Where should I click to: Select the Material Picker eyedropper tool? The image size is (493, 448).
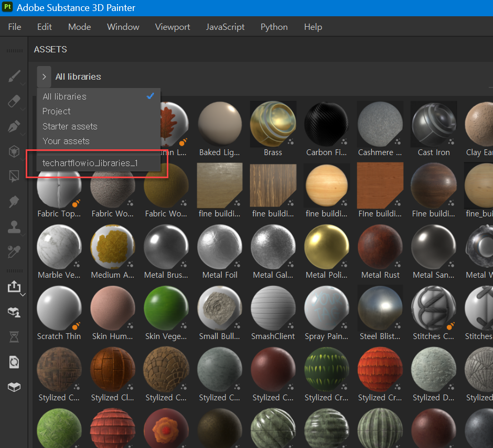pos(14,252)
